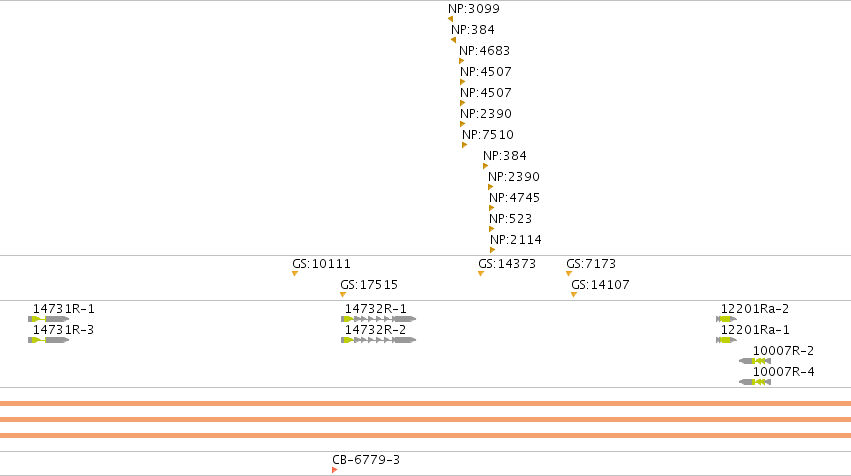The height and width of the screenshot is (476, 851).
Task: Select the 10007R-4 gene glyph
Action: (x=755, y=382)
